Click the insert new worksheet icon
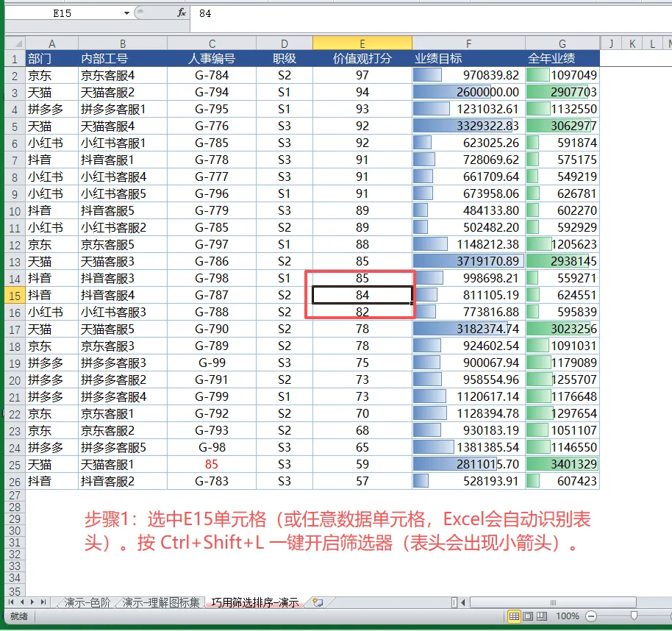Viewport: 672px width, 631px height. coord(318,602)
